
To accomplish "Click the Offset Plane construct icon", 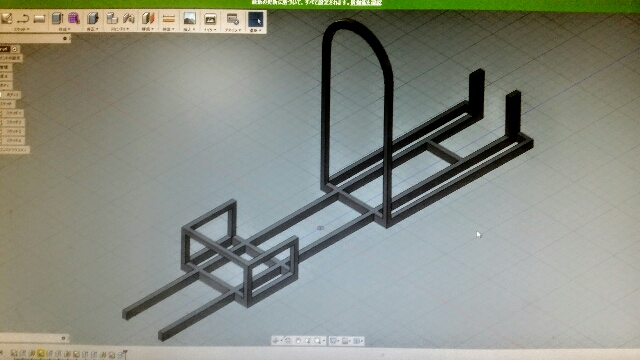I will pos(148,18).
